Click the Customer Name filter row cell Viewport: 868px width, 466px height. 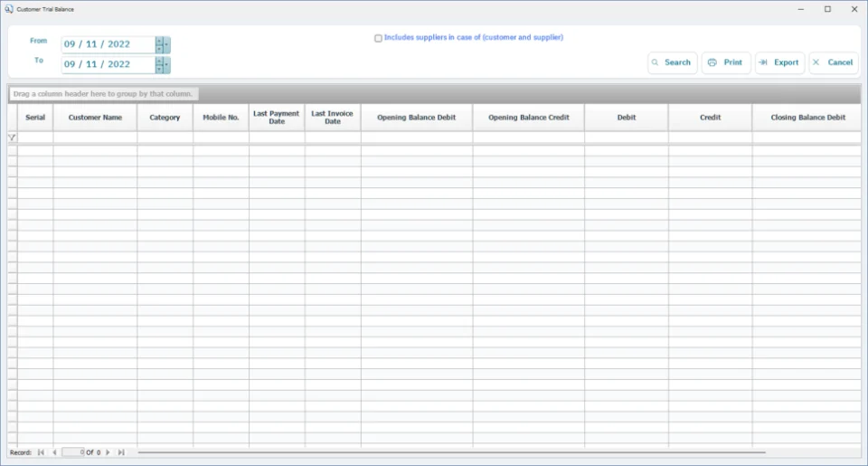point(95,138)
